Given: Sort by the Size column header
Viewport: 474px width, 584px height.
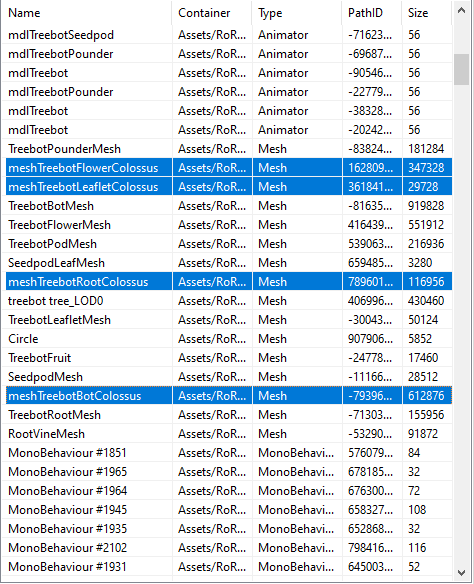Looking at the screenshot, I should pos(427,13).
